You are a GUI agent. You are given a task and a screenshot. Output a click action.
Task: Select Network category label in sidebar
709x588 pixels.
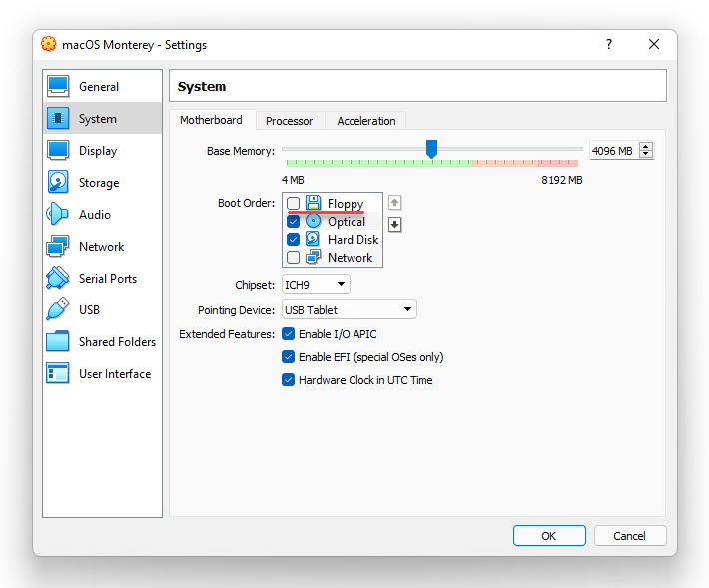[101, 247]
